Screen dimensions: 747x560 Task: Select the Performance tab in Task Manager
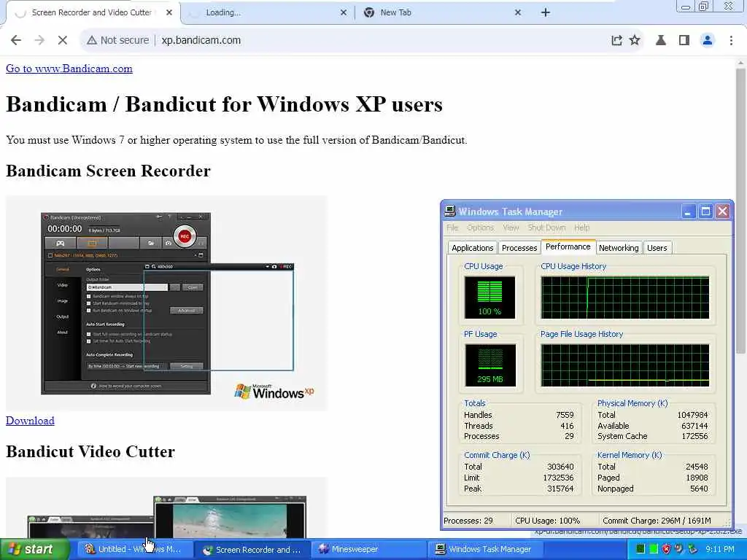[x=568, y=246]
